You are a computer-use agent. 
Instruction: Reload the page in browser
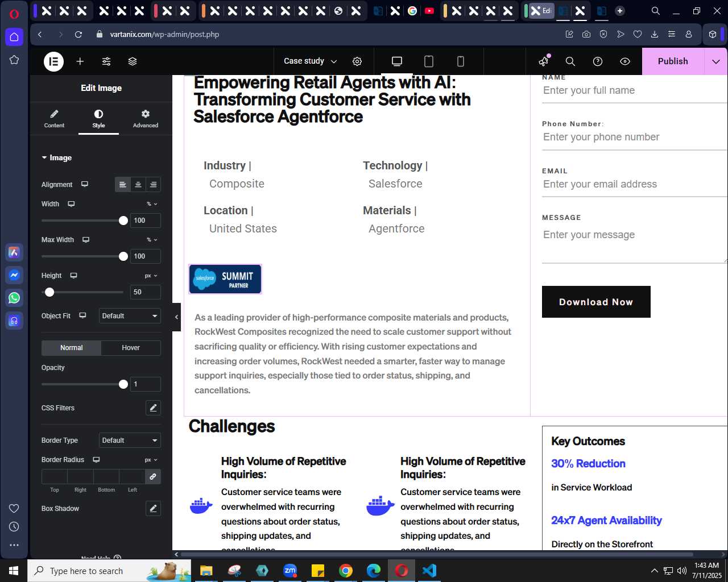78,34
